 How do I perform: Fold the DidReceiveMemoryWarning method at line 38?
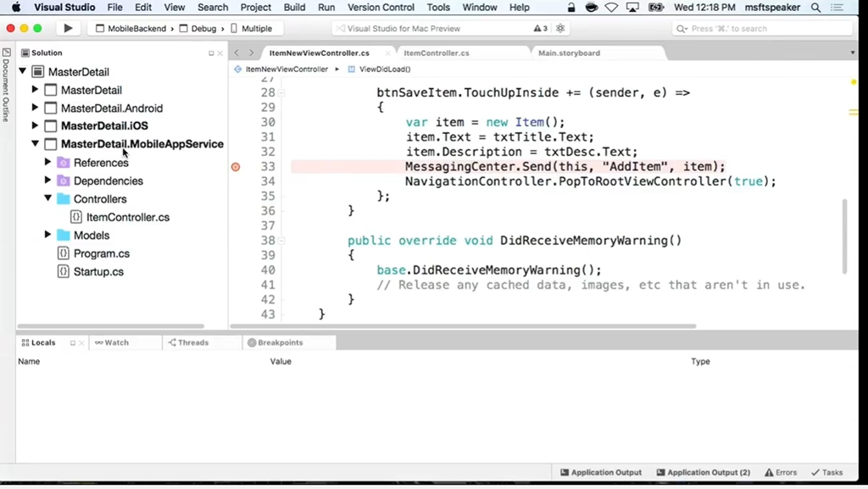coord(282,241)
